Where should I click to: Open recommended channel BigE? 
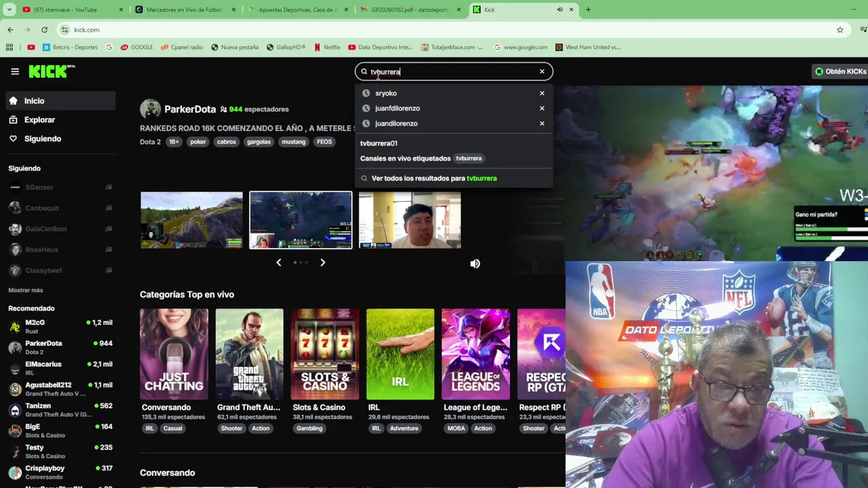tap(60, 430)
